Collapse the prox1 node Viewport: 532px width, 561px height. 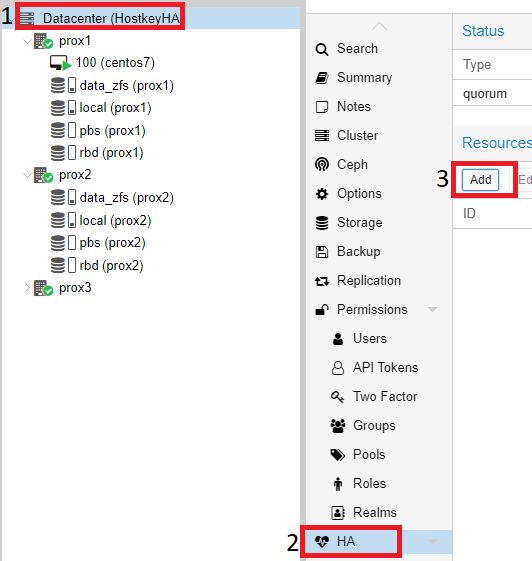pyautogui.click(x=27, y=42)
